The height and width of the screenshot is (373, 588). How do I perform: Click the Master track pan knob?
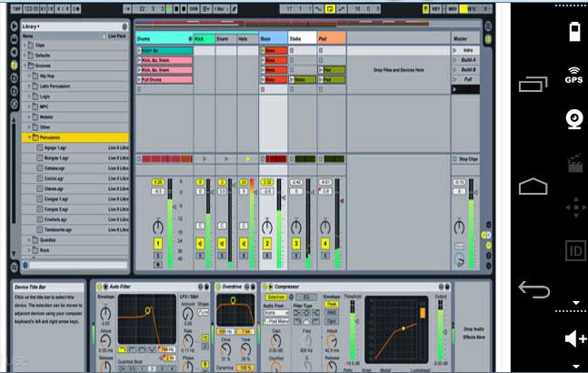tap(459, 227)
